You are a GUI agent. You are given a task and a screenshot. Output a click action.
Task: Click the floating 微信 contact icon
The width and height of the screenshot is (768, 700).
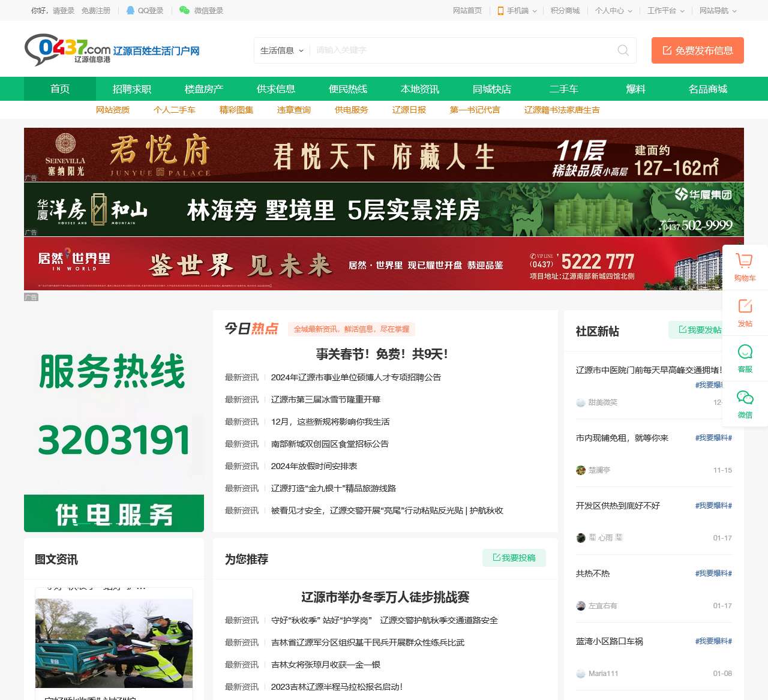click(744, 397)
